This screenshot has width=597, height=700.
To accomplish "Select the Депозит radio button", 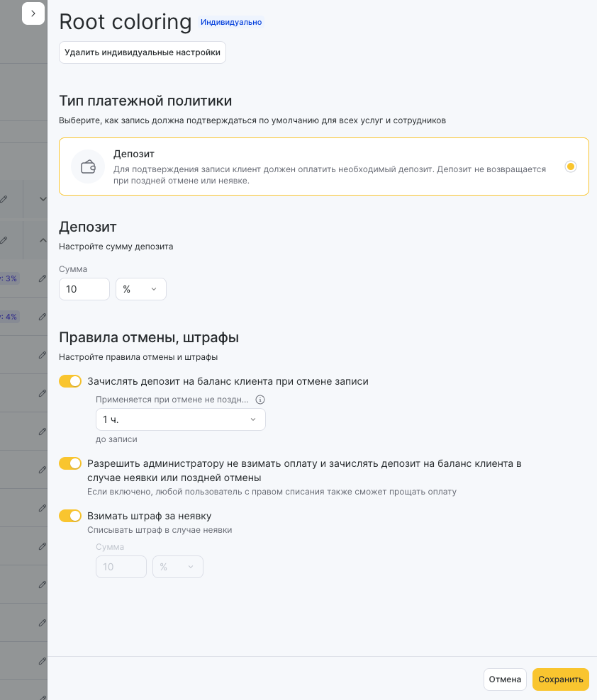I will pyautogui.click(x=571, y=166).
